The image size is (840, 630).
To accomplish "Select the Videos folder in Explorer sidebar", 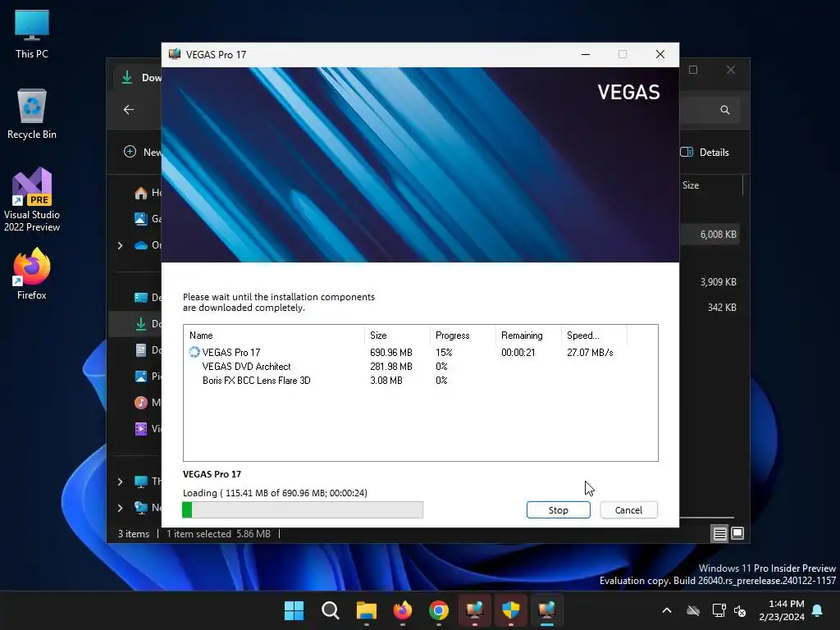I will point(148,428).
